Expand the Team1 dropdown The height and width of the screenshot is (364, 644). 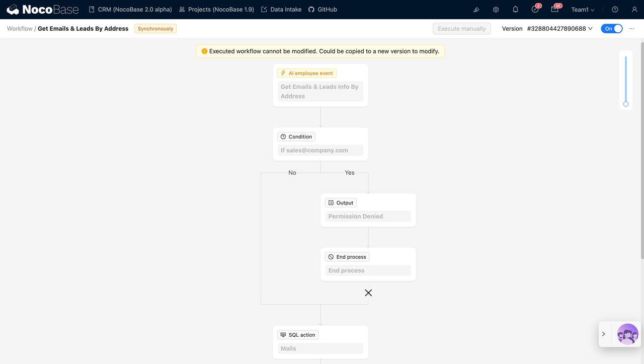tap(583, 10)
